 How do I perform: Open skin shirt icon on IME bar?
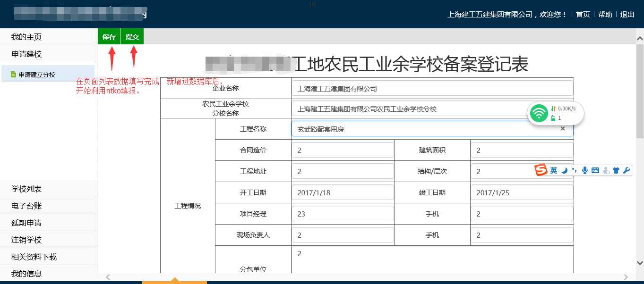tap(616, 170)
